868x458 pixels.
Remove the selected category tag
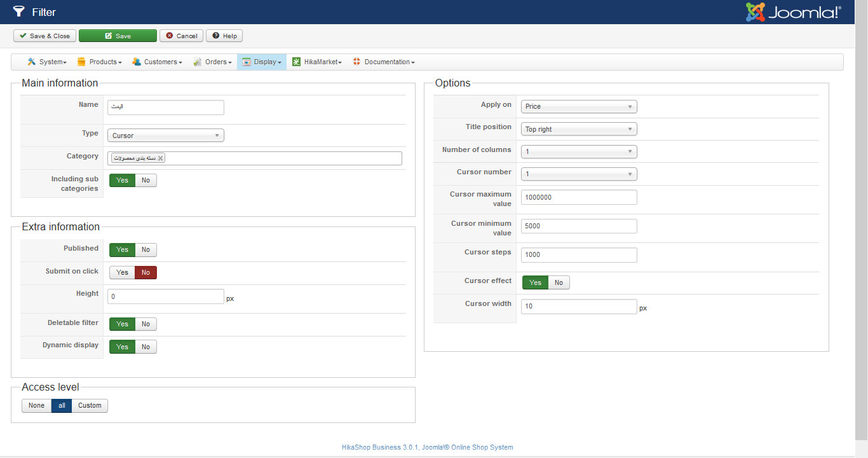pos(160,158)
